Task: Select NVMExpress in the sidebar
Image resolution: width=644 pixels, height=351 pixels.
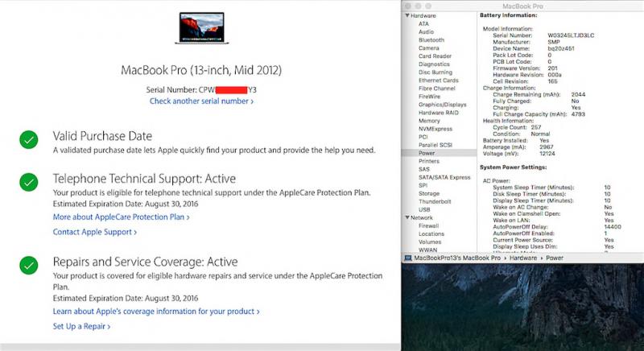Action: click(436, 129)
